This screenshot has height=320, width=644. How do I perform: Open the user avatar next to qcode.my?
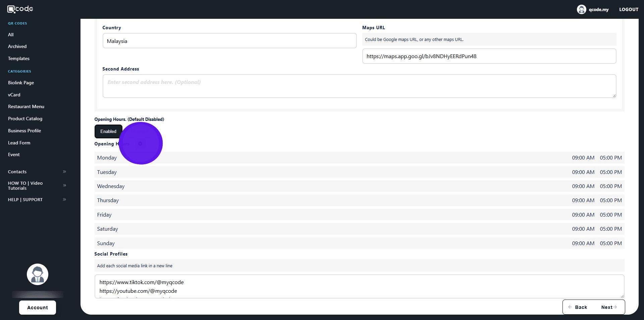point(581,9)
